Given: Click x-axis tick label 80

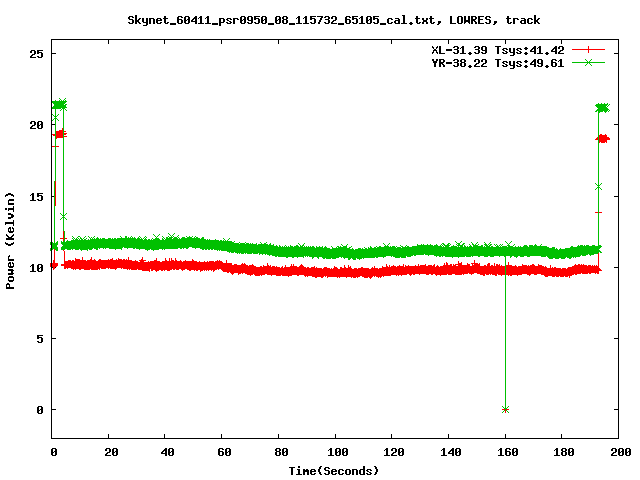Looking at the screenshot, I should (x=281, y=452).
